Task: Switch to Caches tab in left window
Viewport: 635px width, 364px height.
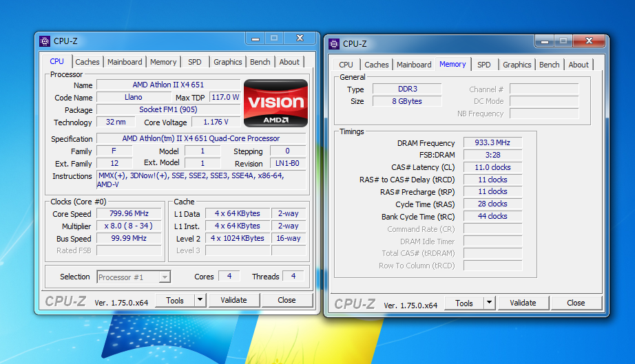Action: [x=87, y=62]
